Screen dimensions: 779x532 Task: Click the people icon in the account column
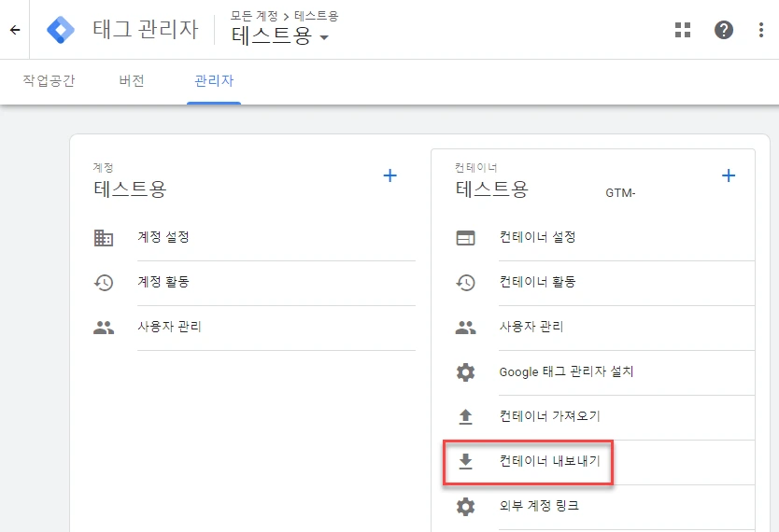point(104,328)
